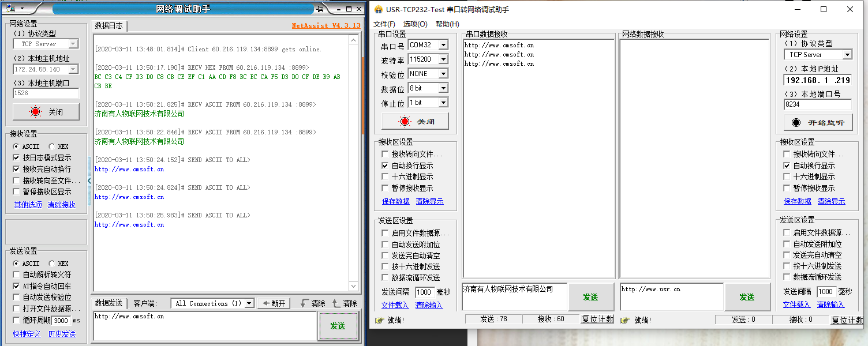Image resolution: width=868 pixels, height=346 pixels.
Task: Click the pin window icon in NetAssist title bar
Action: click(x=320, y=9)
